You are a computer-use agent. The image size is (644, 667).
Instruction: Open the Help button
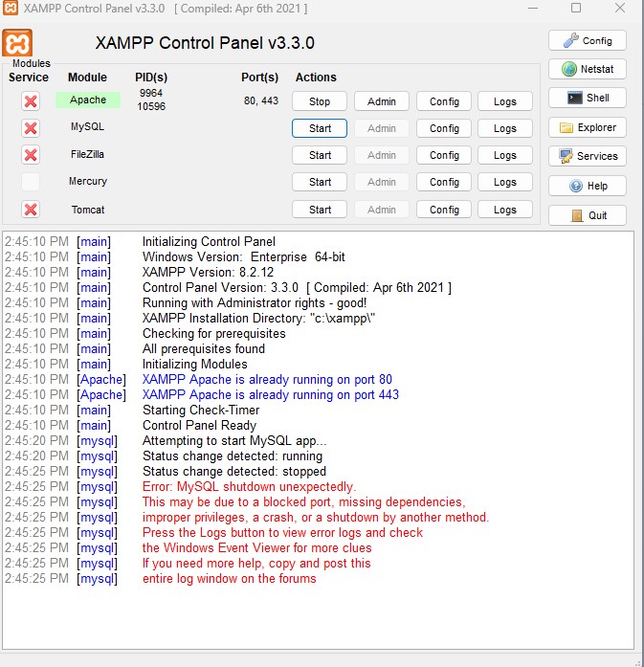[x=587, y=186]
